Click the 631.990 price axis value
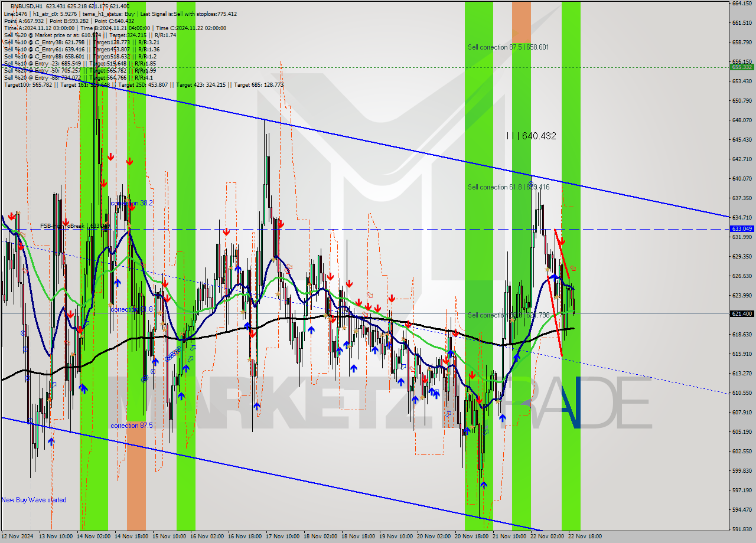The image size is (756, 543). (x=742, y=237)
